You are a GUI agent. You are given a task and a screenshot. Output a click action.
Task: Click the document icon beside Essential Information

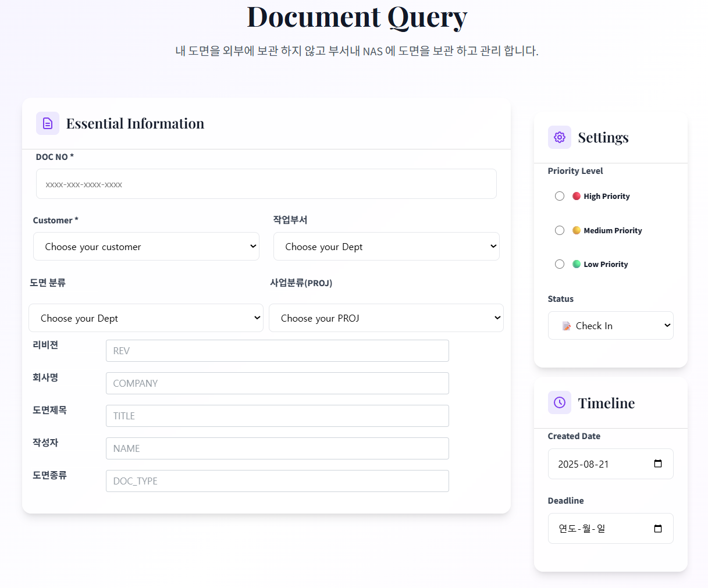click(x=48, y=123)
